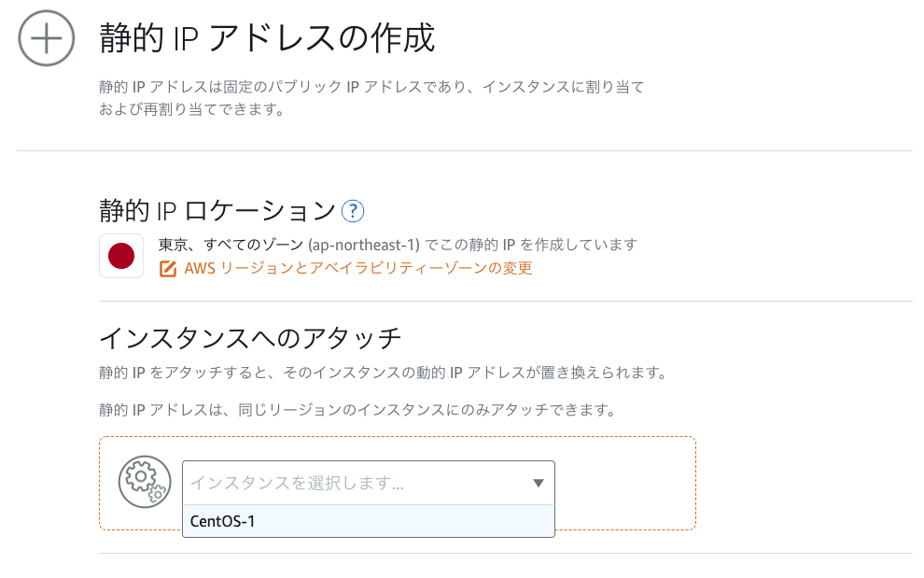Click the および再割り当てできます text line

pos(192,109)
